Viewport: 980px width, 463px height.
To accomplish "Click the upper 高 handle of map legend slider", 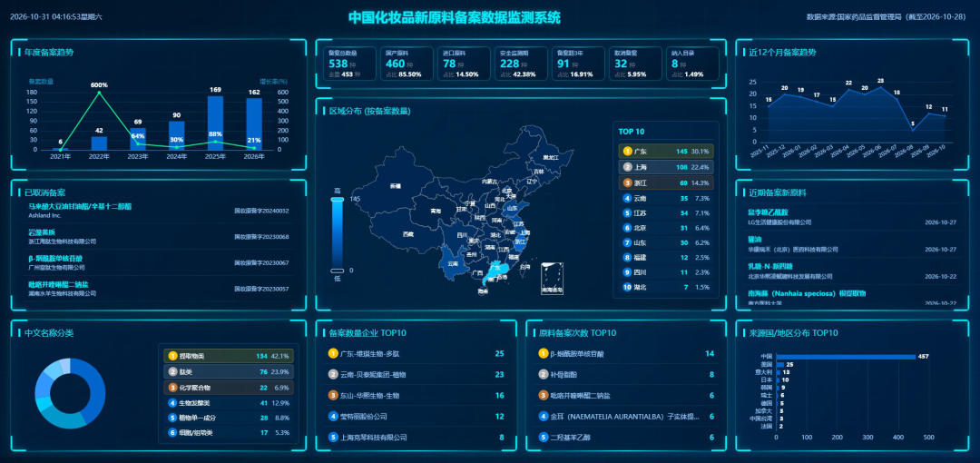I will [x=338, y=199].
